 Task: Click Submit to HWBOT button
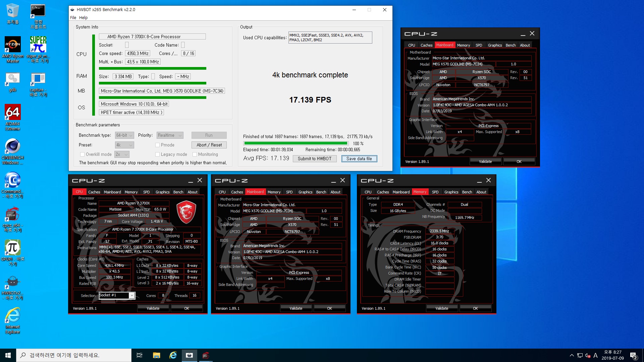tap(315, 159)
